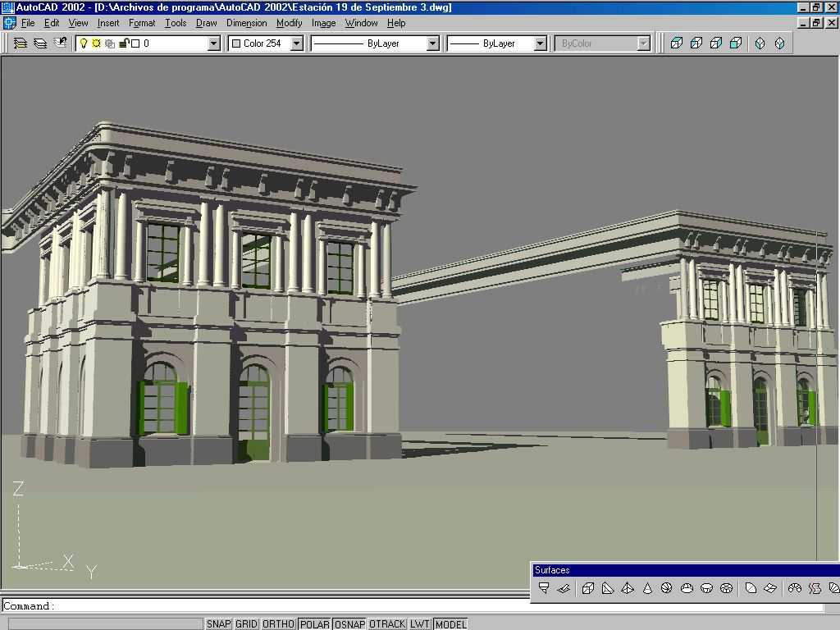Toggle layer 0 lightbulb on/off
This screenshot has width=840, height=630.
pos(84,43)
